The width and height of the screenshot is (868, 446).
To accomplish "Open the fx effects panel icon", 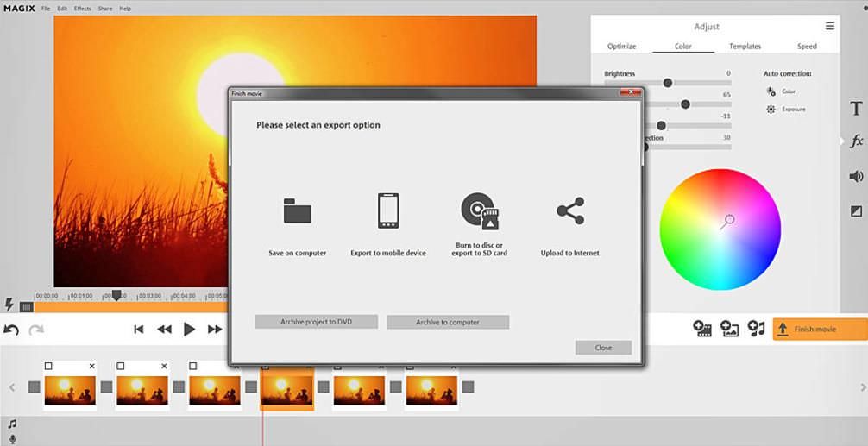I will point(856,141).
